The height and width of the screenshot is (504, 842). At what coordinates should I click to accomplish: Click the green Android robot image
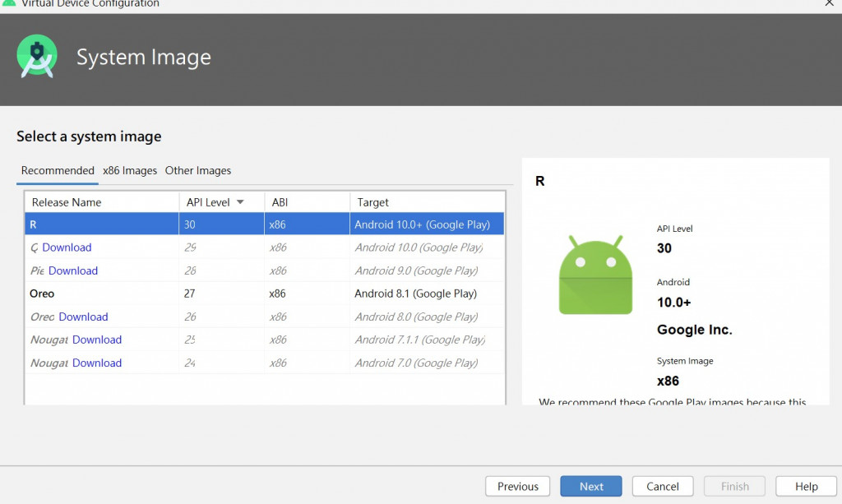point(595,275)
